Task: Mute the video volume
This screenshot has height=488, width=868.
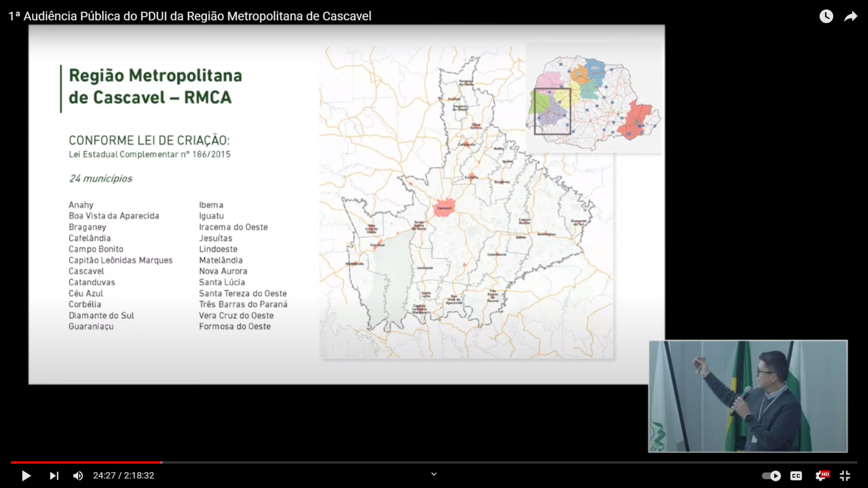Action: pyautogui.click(x=78, y=476)
